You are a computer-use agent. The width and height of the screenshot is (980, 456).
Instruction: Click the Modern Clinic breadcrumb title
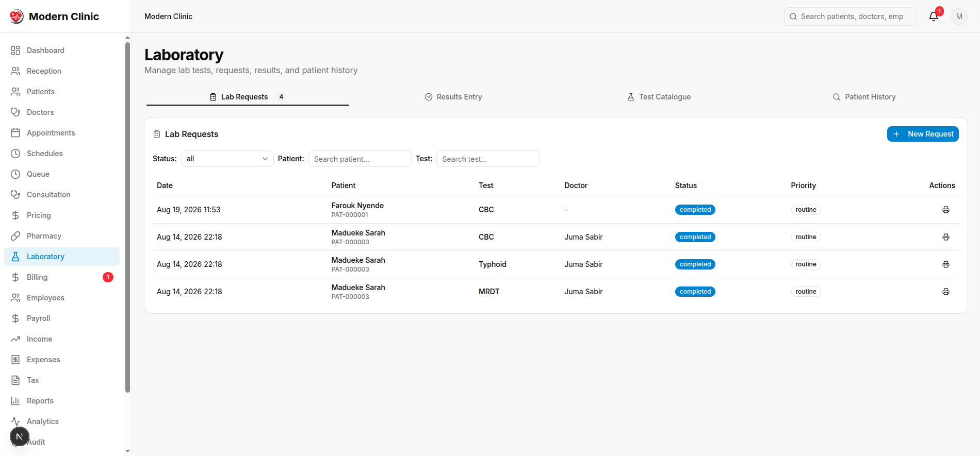tap(168, 16)
